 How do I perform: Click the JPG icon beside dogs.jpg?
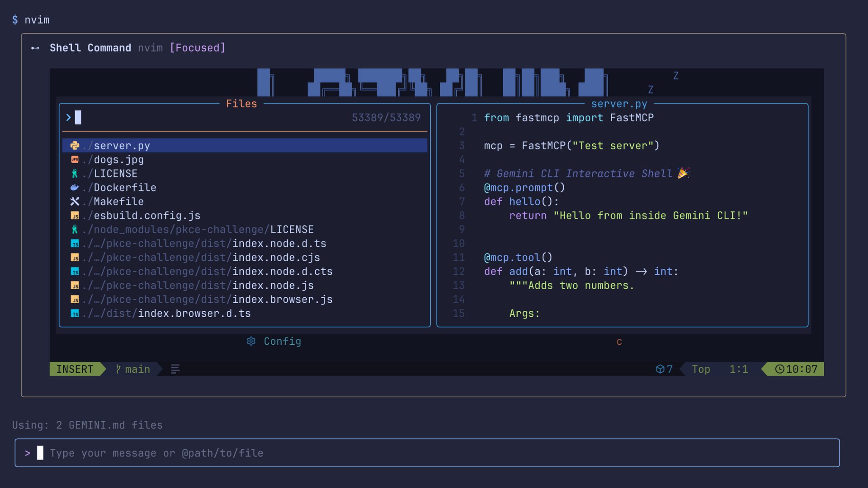tap(75, 160)
